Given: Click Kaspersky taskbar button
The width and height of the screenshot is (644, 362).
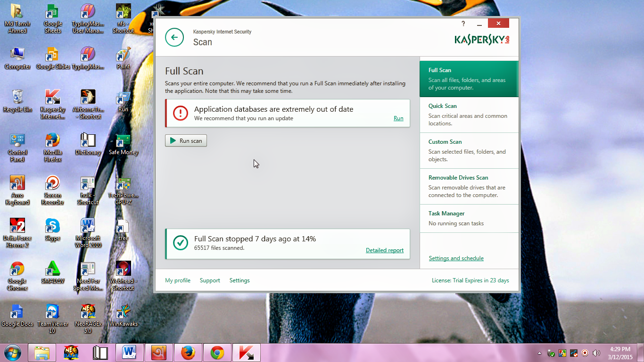Looking at the screenshot, I should point(247,353).
